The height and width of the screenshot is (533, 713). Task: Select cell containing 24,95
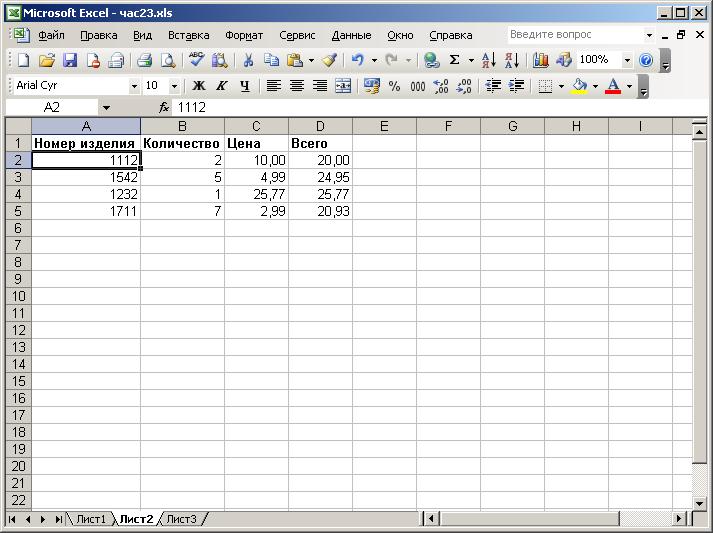click(320, 177)
